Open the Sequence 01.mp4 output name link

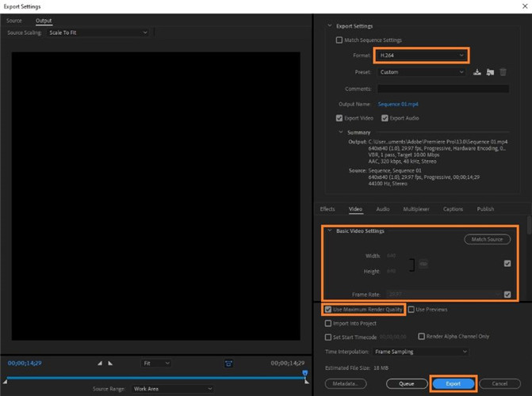point(398,104)
